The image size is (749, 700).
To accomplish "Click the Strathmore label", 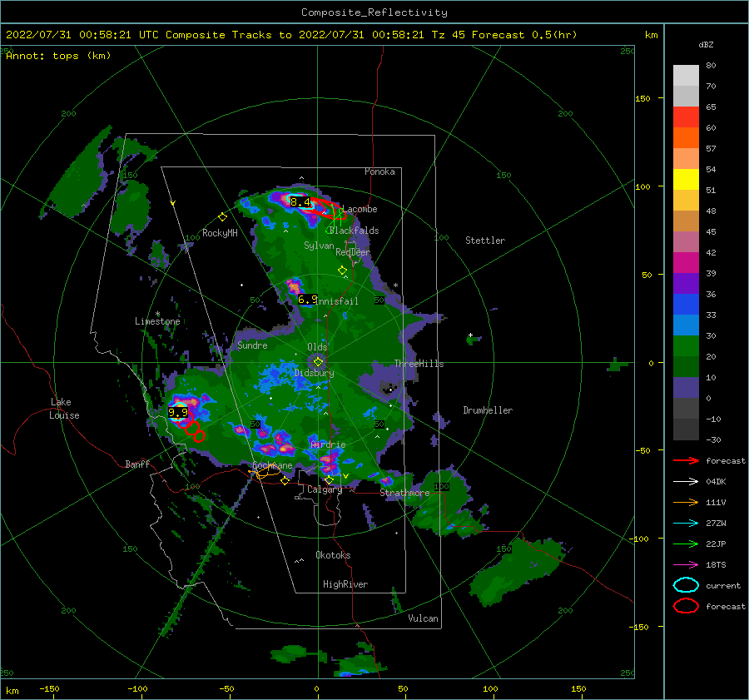I will 404,493.
